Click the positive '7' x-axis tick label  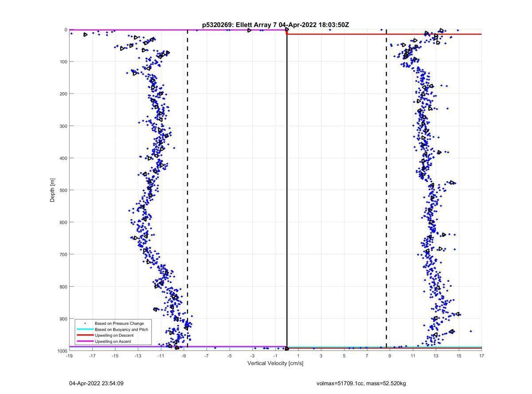tap(367, 355)
